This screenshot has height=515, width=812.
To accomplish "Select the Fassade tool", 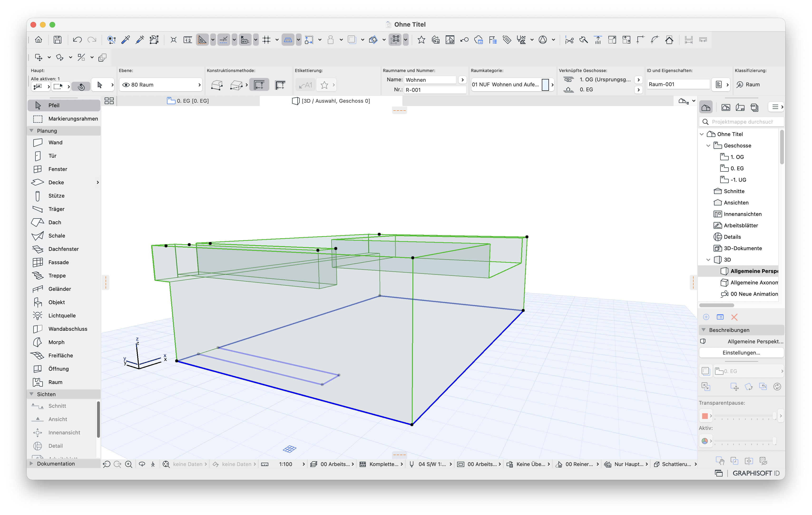I will coord(64,262).
